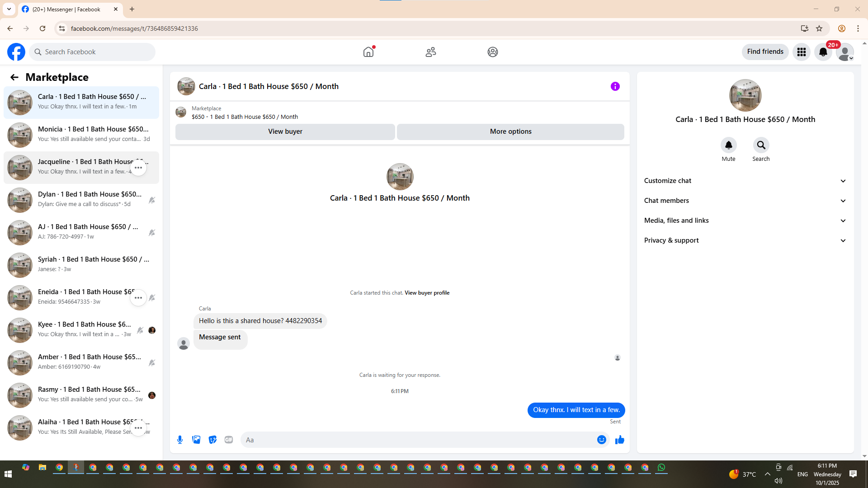Viewport: 868px width, 488px height.
Task: Click the conversation information icon
Action: coord(615,86)
